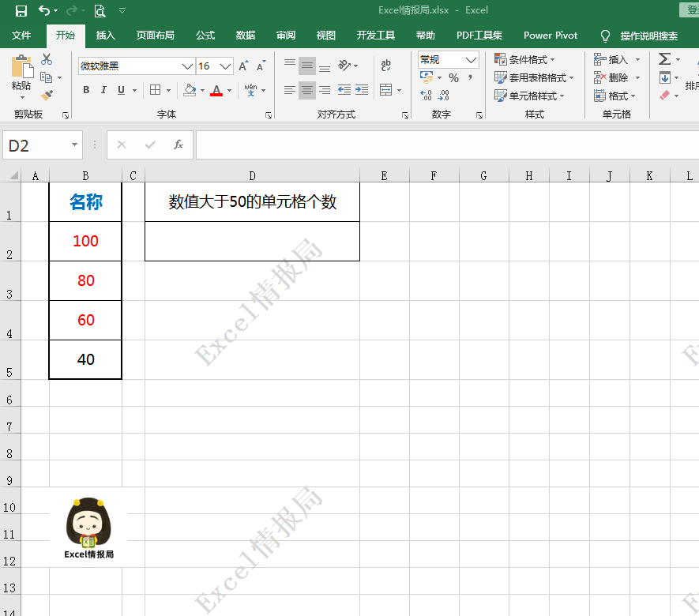The width and height of the screenshot is (699, 616).
Task: Open the 开发工具 Developer tab
Action: (x=375, y=36)
